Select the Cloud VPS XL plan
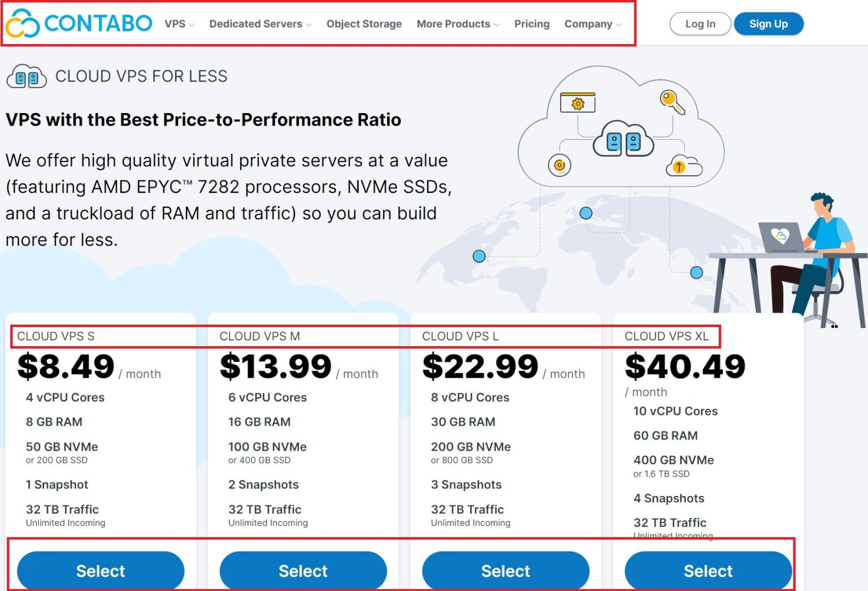The height and width of the screenshot is (591, 868). click(x=708, y=571)
